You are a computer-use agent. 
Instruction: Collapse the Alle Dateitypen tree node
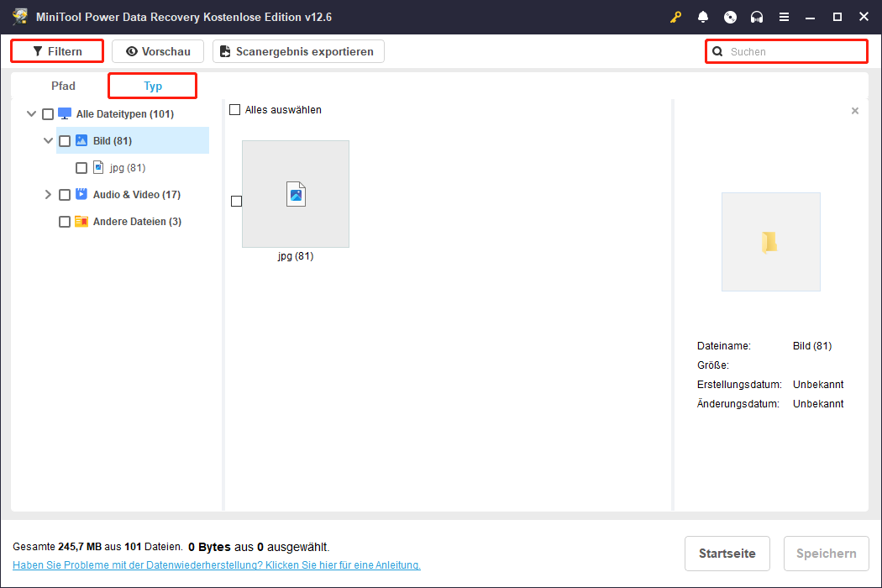click(31, 113)
